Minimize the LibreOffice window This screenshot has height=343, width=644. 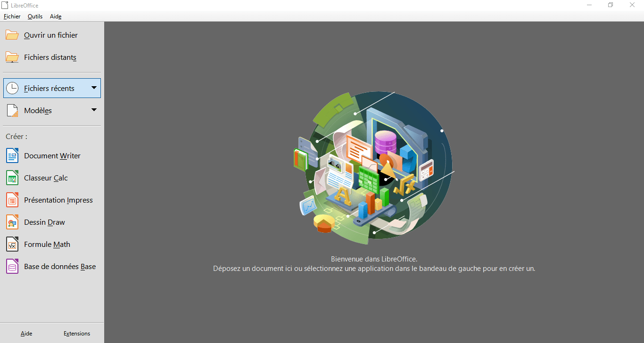tap(589, 5)
